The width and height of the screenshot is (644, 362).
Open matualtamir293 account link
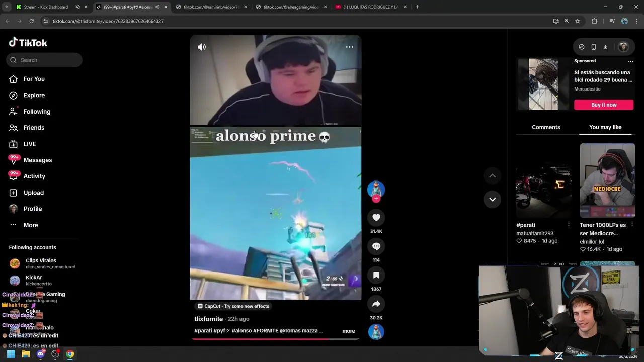[535, 233]
